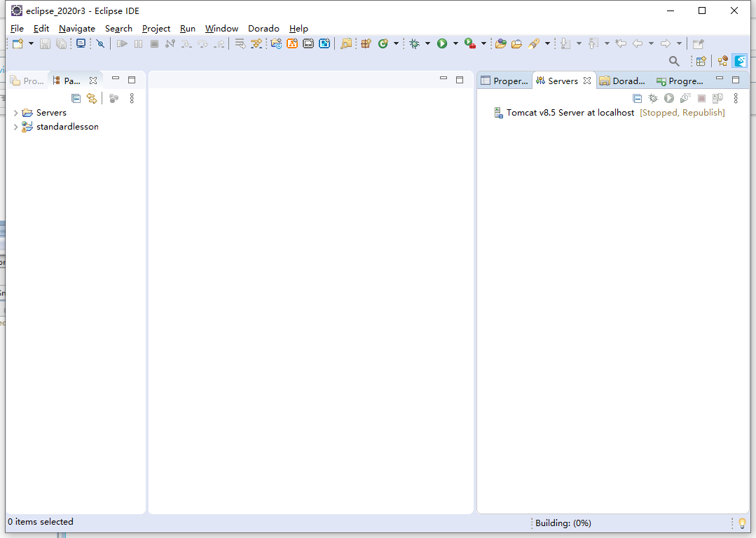Click the New Java Class icon
Screen dimensions: 756x538
(x=383, y=44)
